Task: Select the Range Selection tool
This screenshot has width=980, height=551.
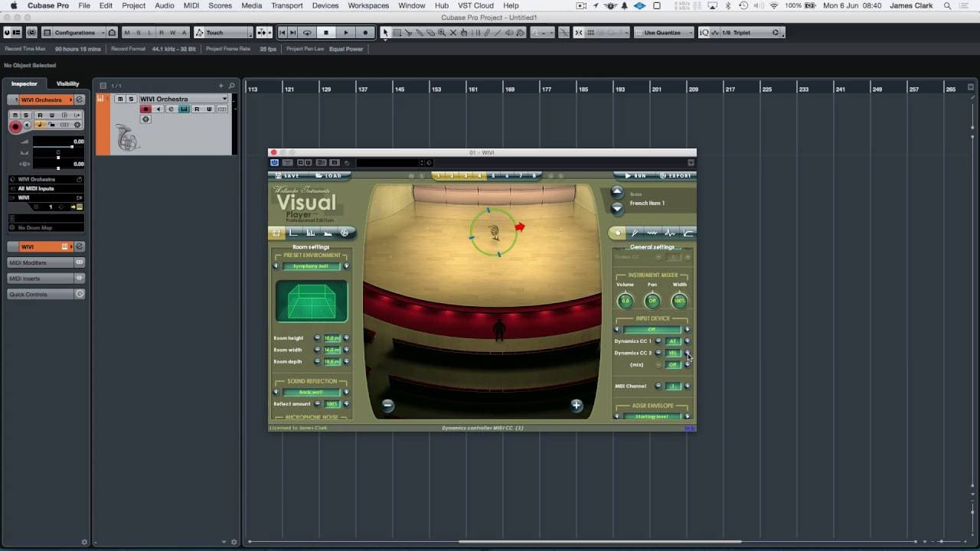Action: pyautogui.click(x=397, y=33)
